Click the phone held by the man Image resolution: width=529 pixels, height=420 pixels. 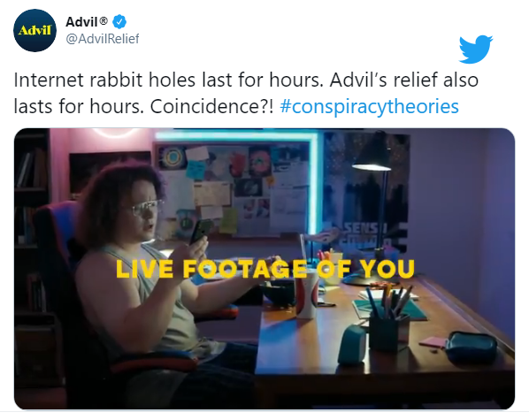[199, 232]
